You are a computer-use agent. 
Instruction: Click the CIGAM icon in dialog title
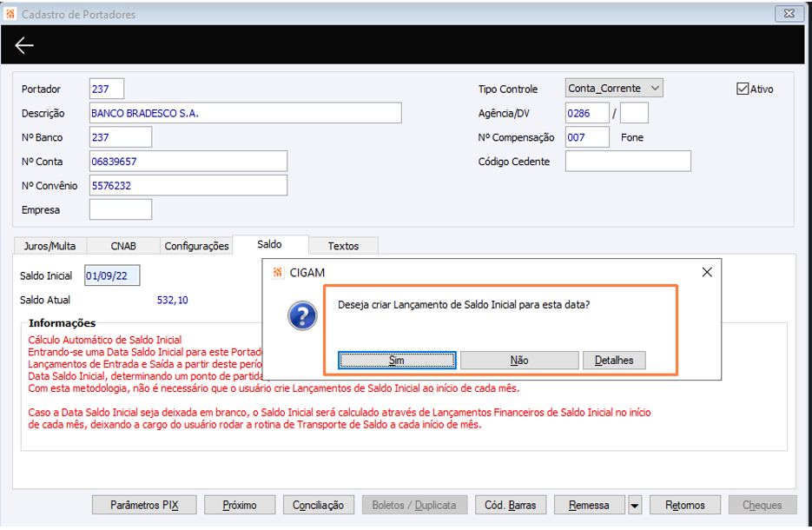pos(278,273)
